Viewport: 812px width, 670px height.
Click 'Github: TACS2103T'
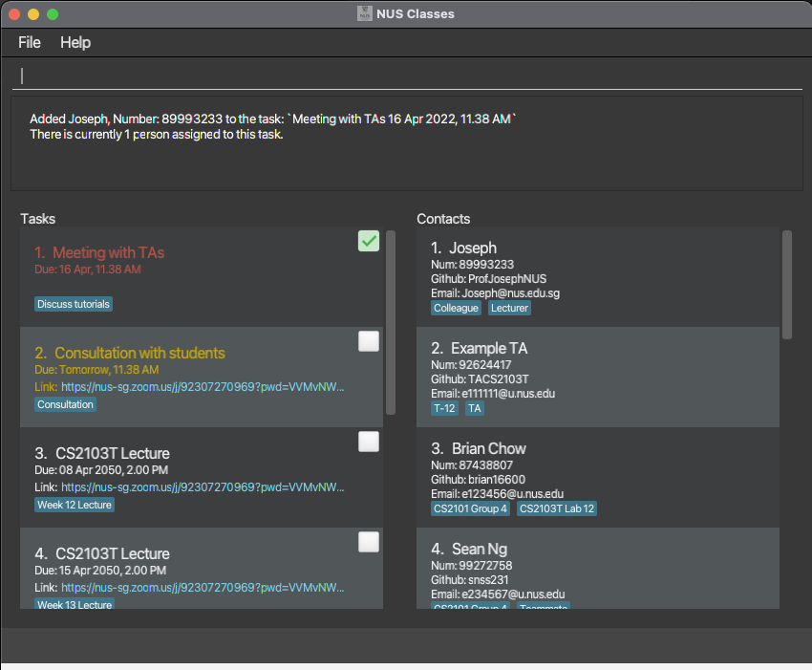[480, 379]
